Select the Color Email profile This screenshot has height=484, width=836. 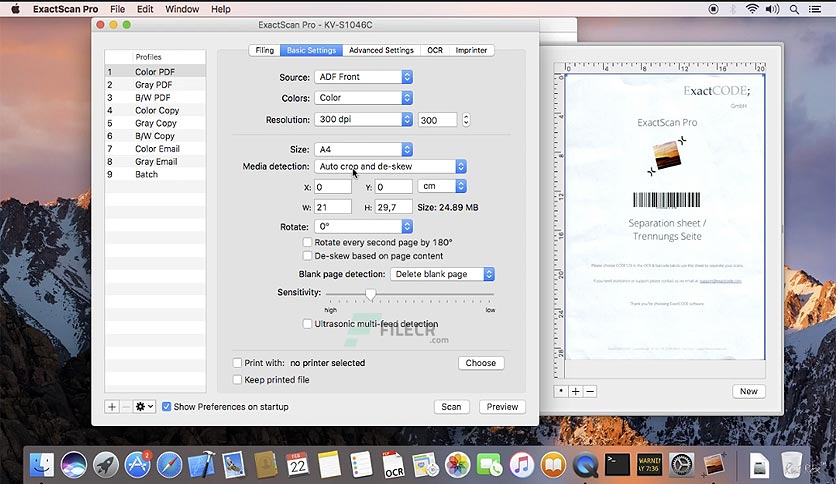coord(155,149)
